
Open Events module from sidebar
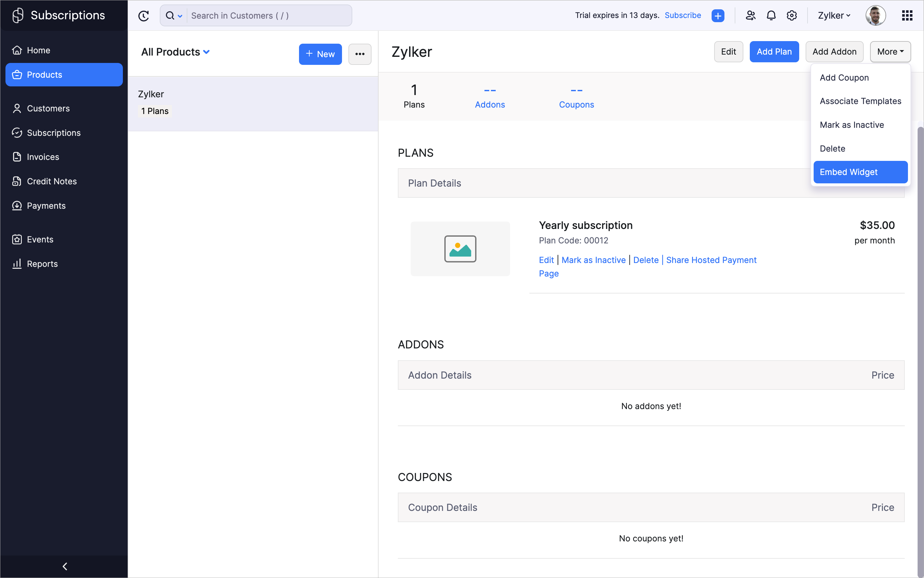point(64,240)
